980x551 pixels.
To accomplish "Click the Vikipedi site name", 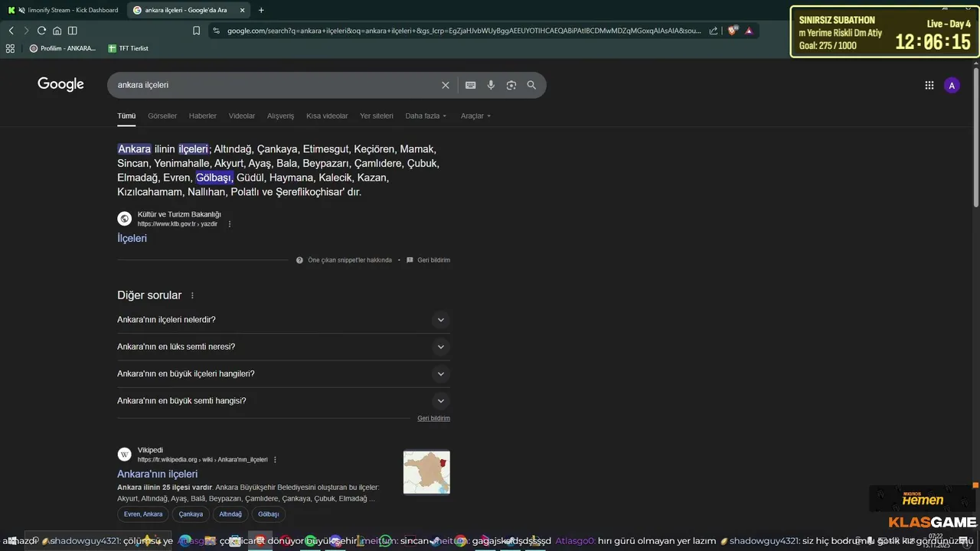I will pos(150,450).
